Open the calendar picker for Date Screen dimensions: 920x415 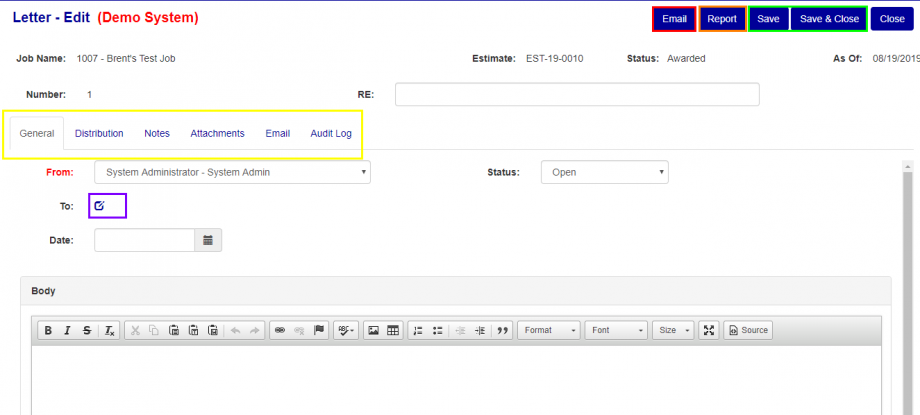(208, 240)
